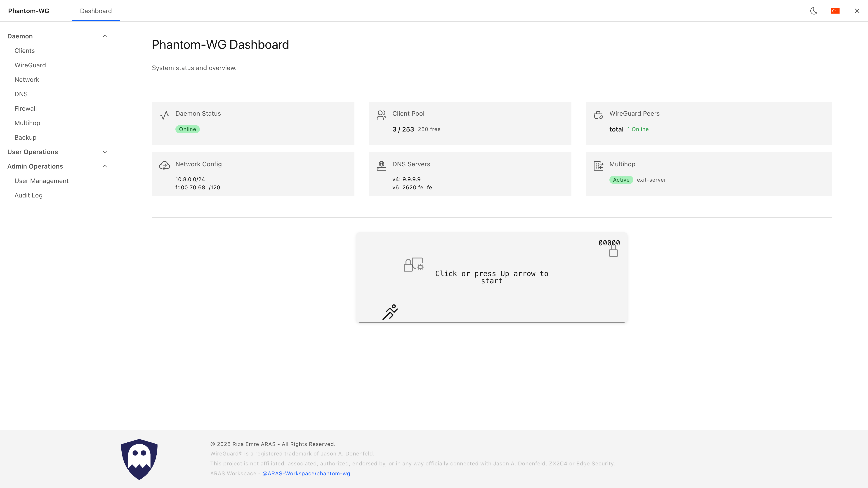Click the DNS Servers globe icon
The height and width of the screenshot is (488, 868).
click(381, 166)
